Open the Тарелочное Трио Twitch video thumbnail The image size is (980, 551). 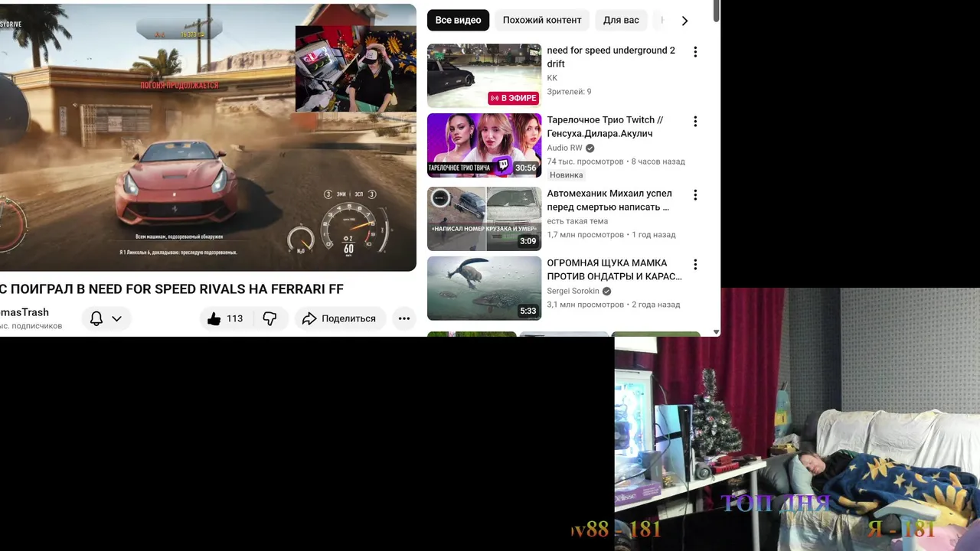click(x=484, y=145)
